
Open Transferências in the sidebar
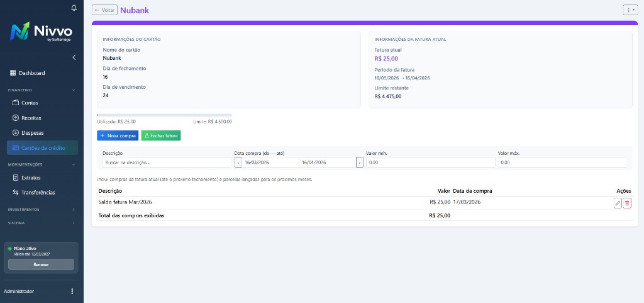click(38, 193)
